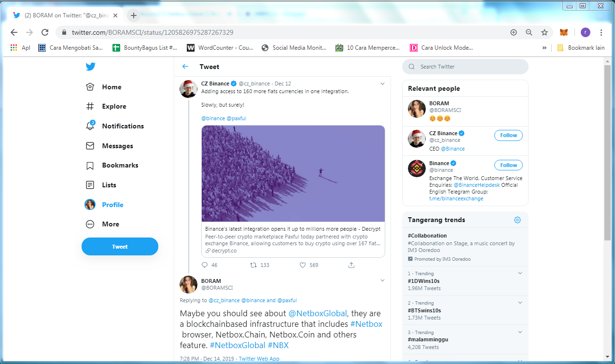
Task: Like the CZ Binance tweet (569)
Action: [303, 265]
